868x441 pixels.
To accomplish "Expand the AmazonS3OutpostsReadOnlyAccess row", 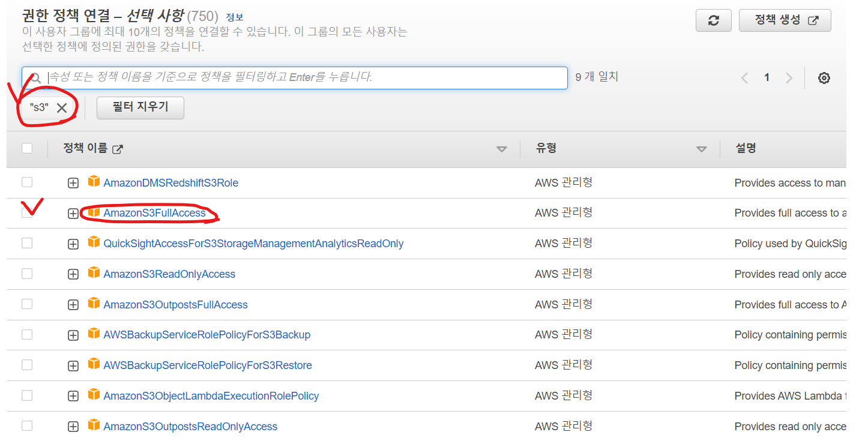I will click(x=73, y=427).
